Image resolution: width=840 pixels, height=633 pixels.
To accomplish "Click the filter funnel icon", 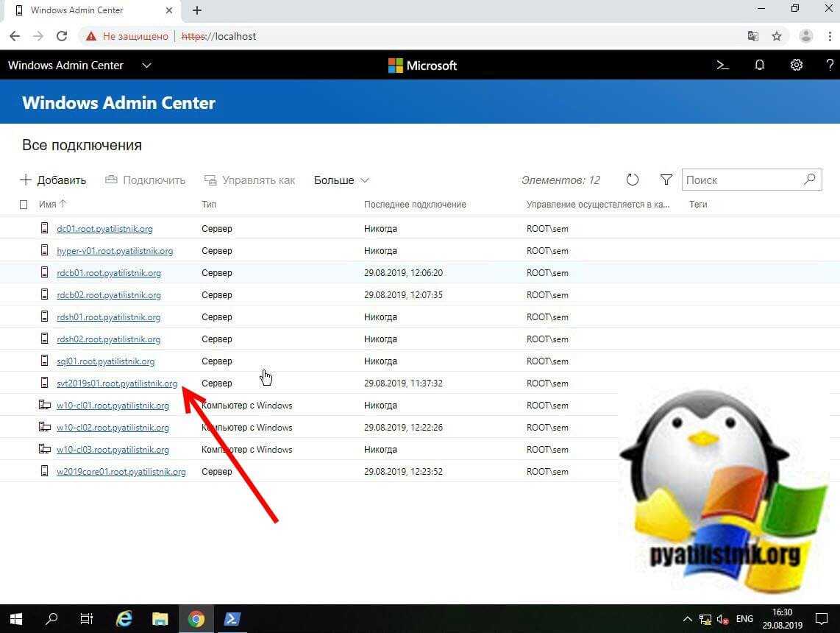I will (666, 180).
